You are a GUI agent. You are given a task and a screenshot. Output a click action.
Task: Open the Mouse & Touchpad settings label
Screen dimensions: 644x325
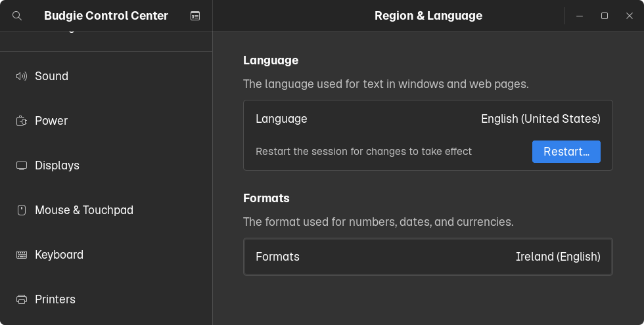click(x=84, y=210)
